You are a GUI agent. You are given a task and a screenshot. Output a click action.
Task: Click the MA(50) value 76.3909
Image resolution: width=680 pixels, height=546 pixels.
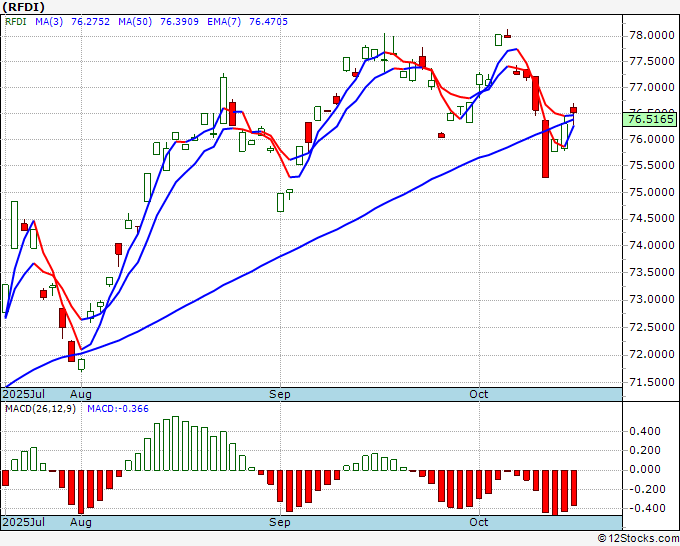tap(180, 21)
